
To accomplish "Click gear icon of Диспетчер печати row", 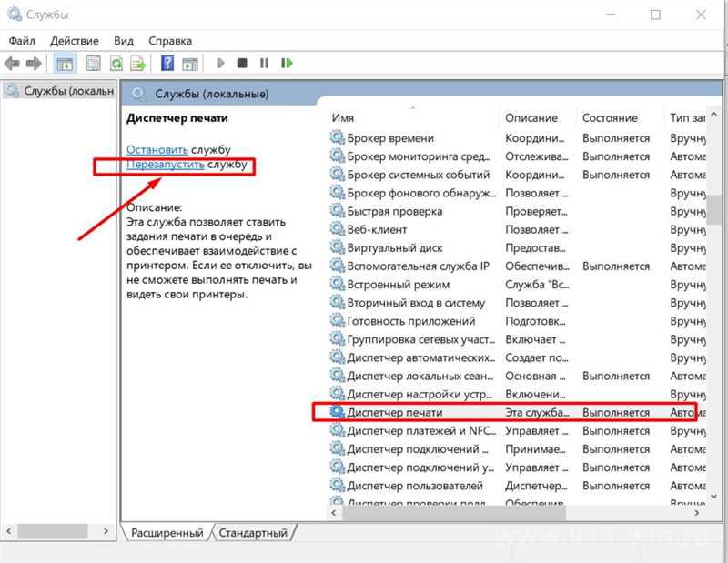I will click(x=337, y=412).
